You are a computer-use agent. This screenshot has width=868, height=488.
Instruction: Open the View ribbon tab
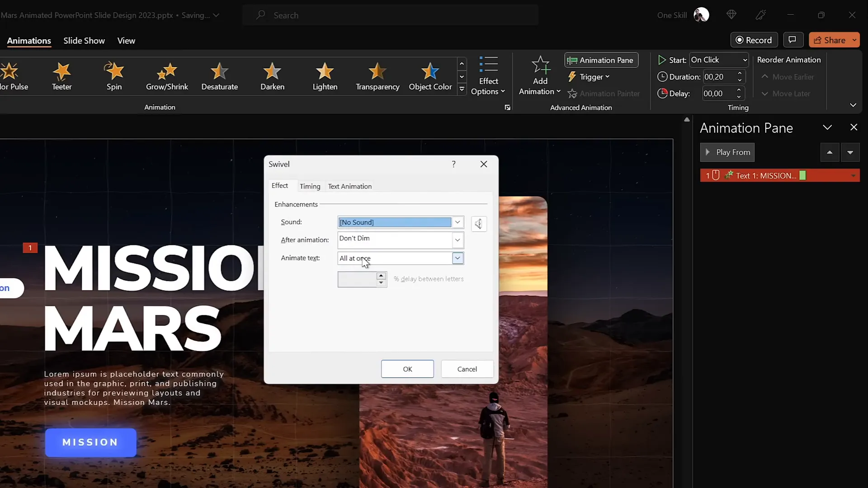[x=126, y=41]
